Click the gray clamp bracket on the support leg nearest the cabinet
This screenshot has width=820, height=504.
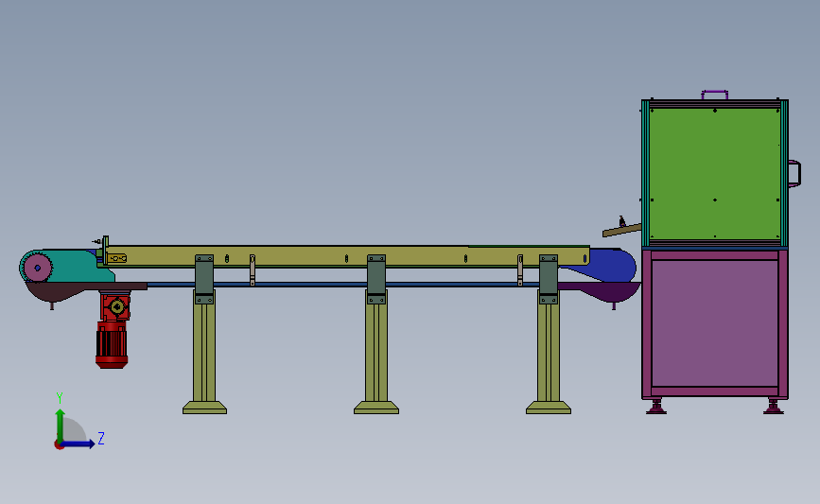[x=548, y=279]
